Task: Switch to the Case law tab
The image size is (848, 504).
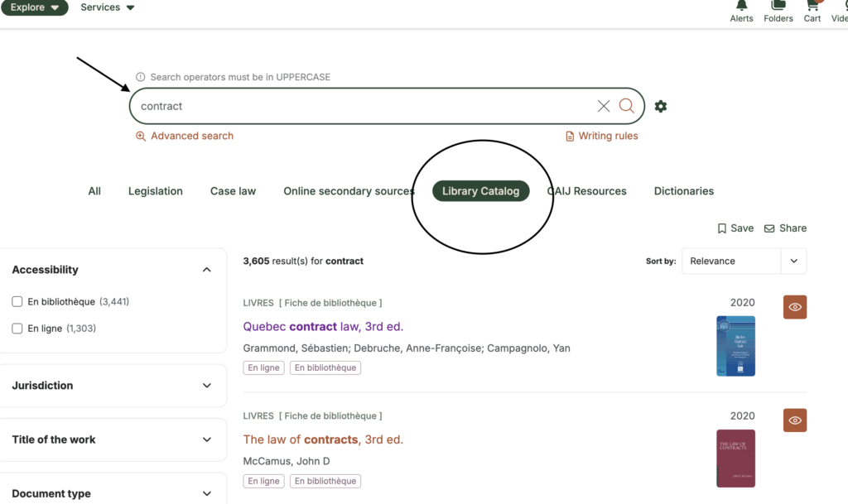Action: (x=233, y=191)
